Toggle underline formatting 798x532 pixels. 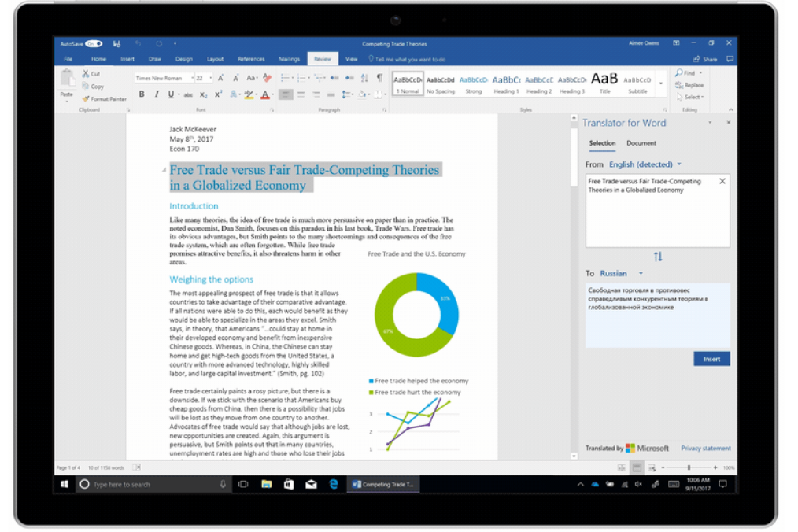coord(172,94)
